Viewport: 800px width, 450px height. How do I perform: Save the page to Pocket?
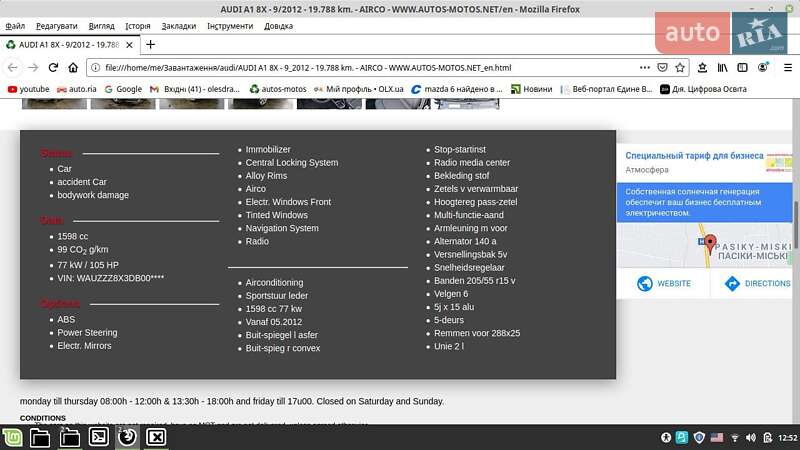click(662, 67)
